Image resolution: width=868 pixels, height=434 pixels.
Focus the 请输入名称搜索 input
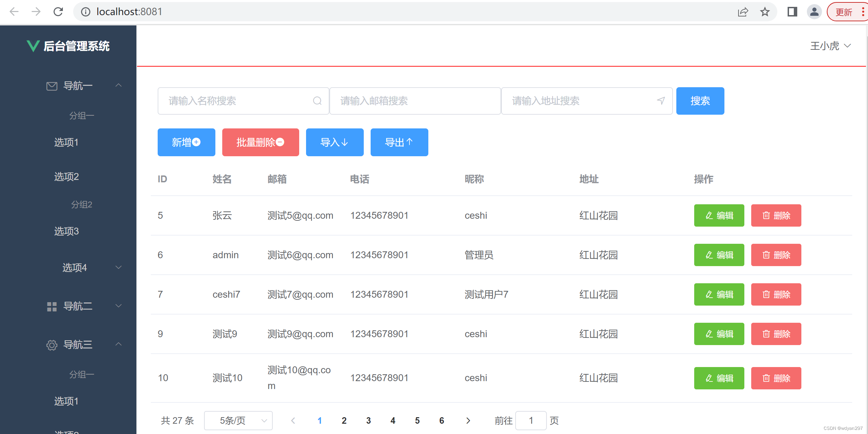click(x=243, y=101)
